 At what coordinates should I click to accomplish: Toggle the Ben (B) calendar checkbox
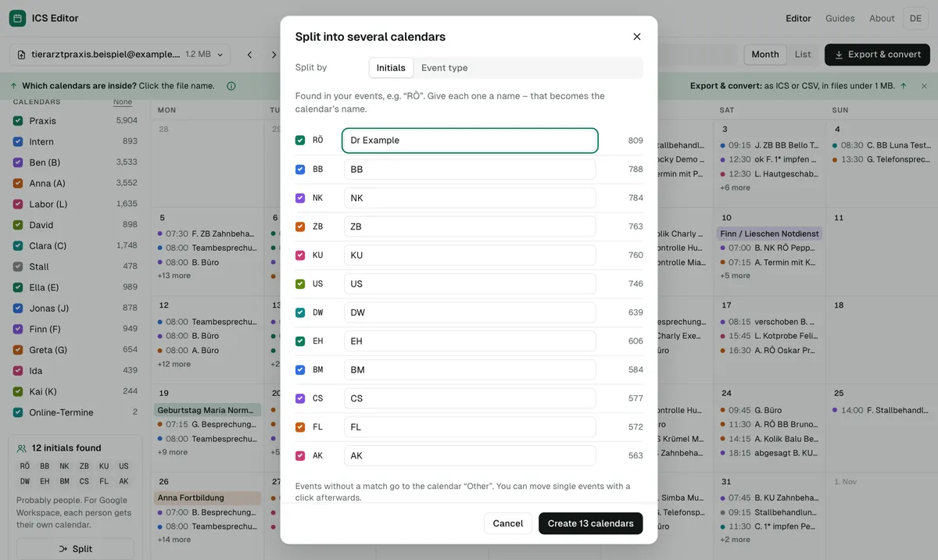(x=18, y=162)
